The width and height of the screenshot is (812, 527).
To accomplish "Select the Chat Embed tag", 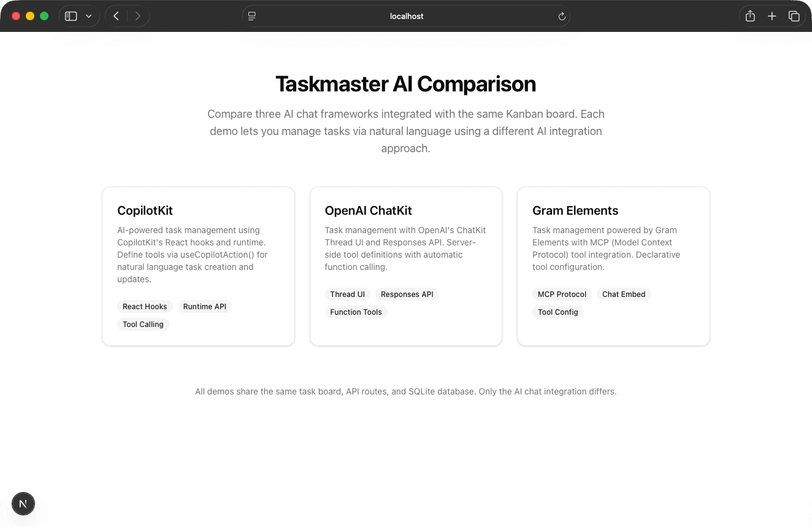I will (x=624, y=294).
